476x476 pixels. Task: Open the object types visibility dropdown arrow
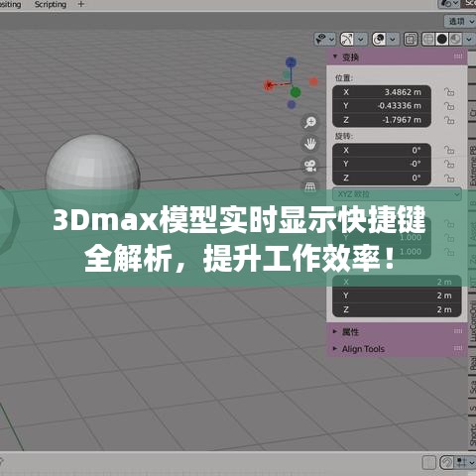point(331,39)
